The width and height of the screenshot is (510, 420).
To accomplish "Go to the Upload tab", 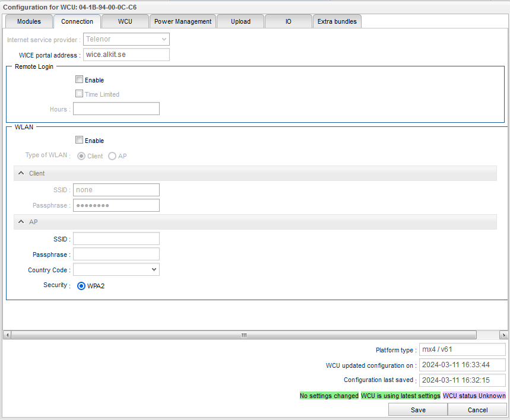I will coord(240,21).
